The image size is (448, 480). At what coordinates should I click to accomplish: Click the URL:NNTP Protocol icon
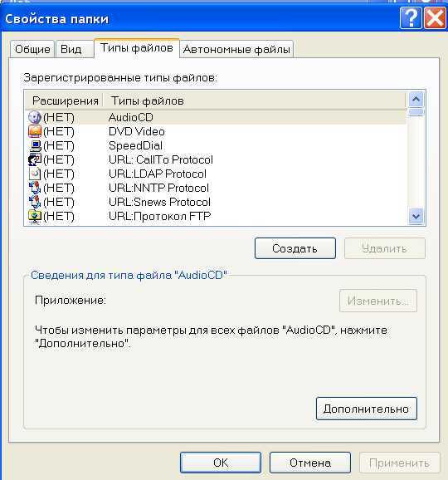(35, 188)
